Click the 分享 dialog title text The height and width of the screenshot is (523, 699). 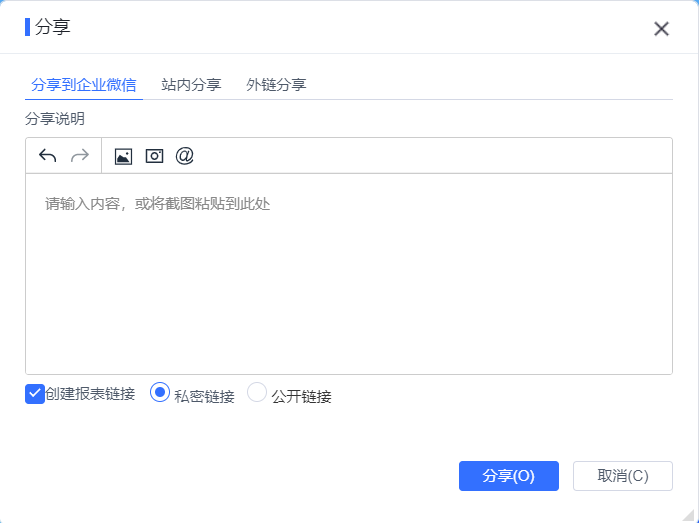click(x=53, y=27)
